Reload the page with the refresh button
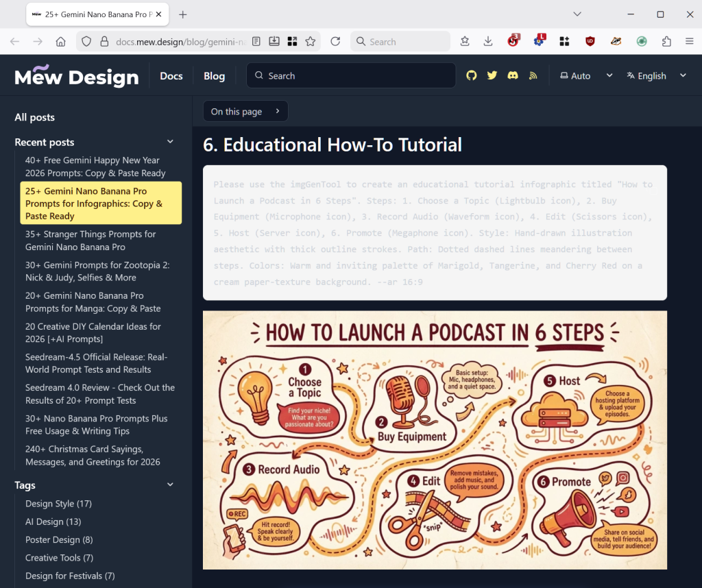This screenshot has width=702, height=588. [335, 41]
